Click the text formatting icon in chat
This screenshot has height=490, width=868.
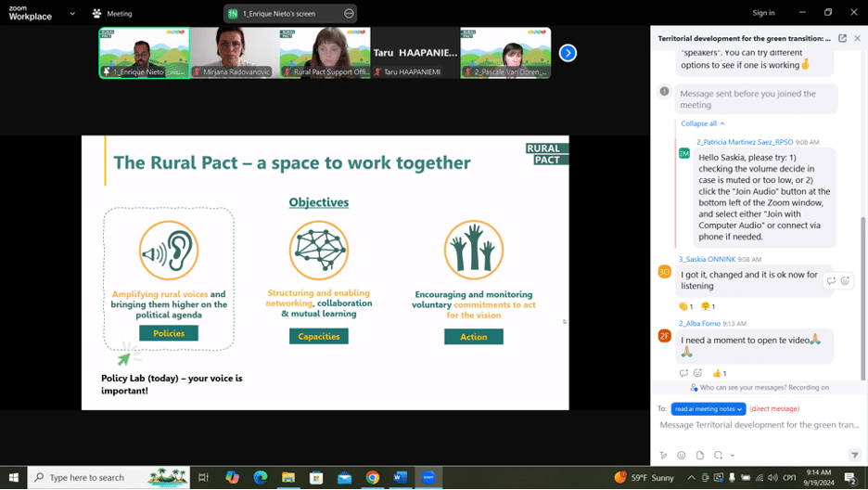[x=664, y=456]
